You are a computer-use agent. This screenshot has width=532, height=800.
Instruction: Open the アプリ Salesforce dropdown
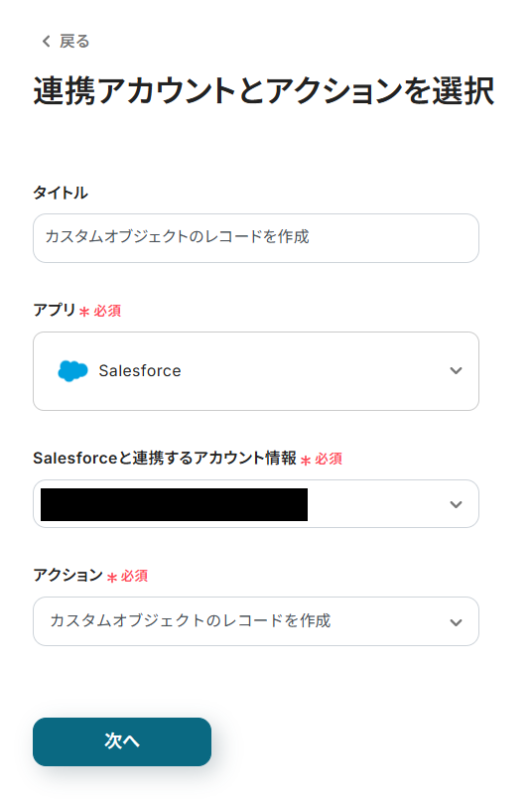click(255, 371)
